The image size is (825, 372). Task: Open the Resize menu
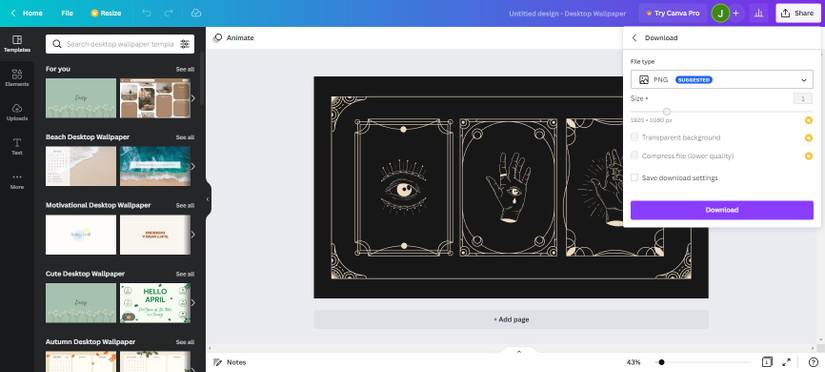(x=106, y=13)
